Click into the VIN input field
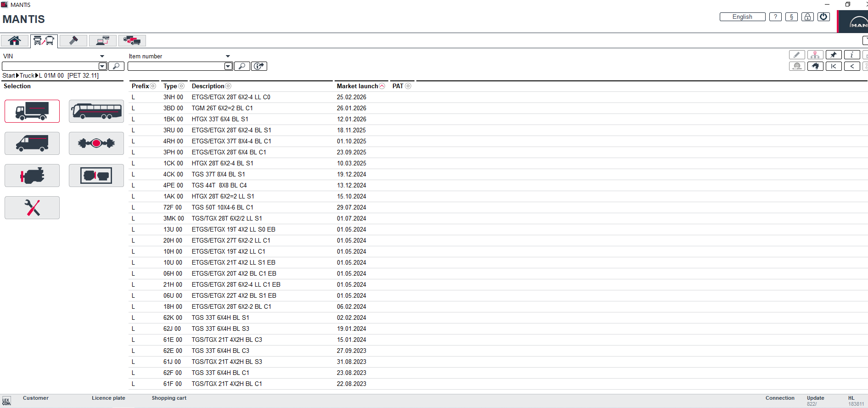 click(x=50, y=66)
